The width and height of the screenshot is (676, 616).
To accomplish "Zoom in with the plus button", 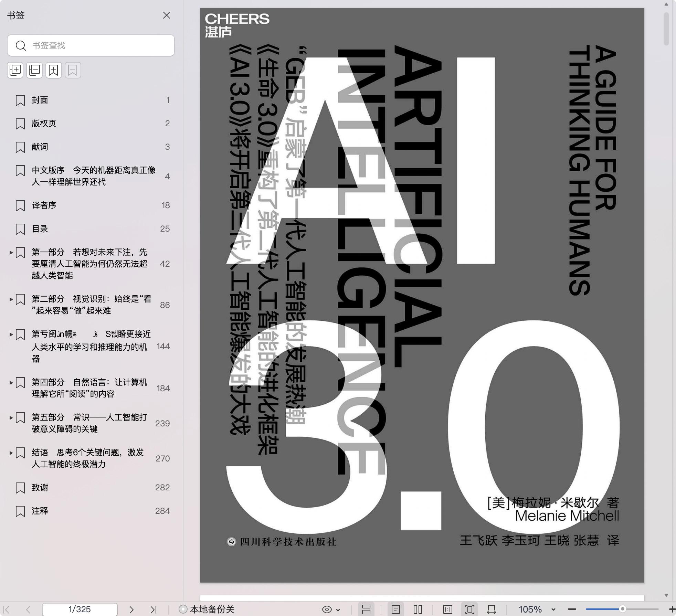I will pyautogui.click(x=672, y=609).
